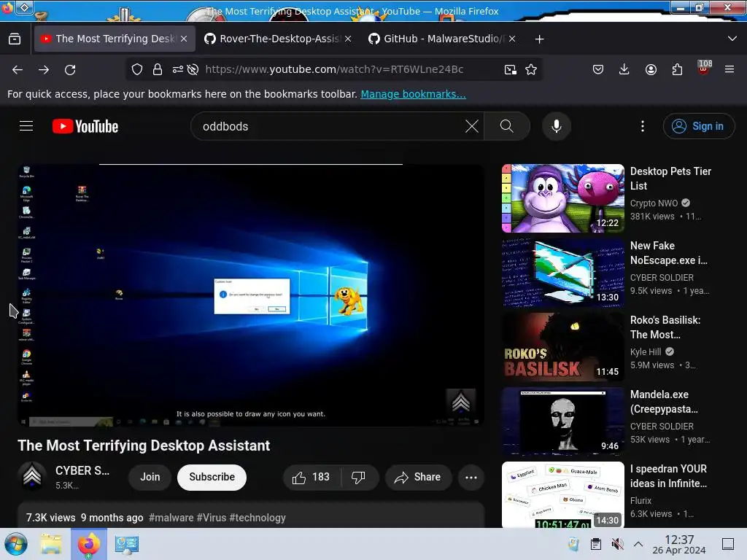Screen dimensions: 747x560
Task: Open picture-in-picture icon in address bar
Action: [x=510, y=69]
